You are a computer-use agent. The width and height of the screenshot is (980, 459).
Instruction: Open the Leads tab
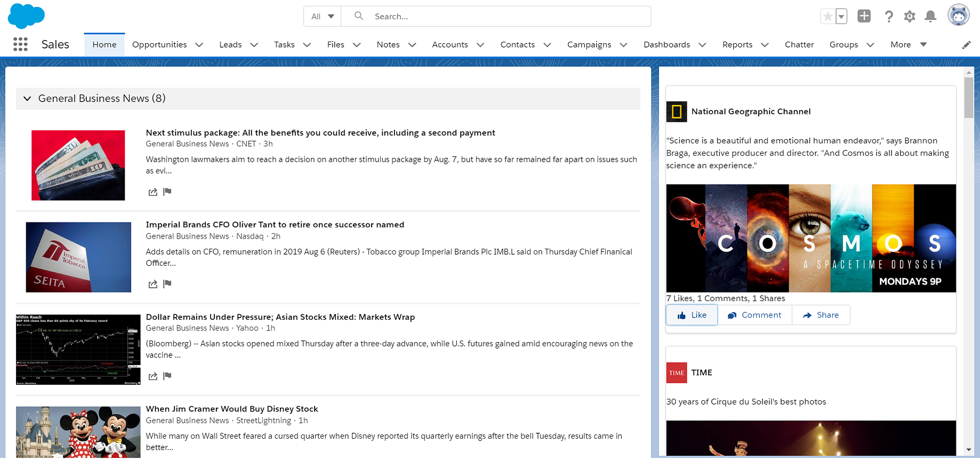[x=230, y=45]
